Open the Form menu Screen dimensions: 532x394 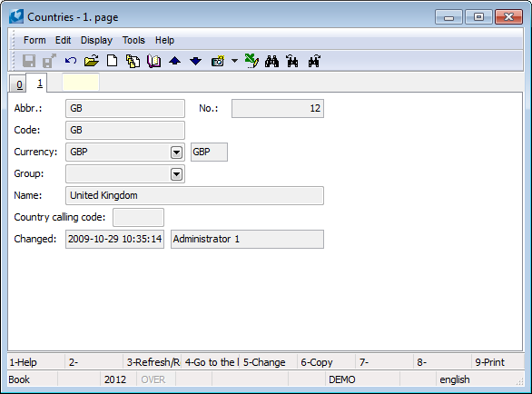click(34, 40)
